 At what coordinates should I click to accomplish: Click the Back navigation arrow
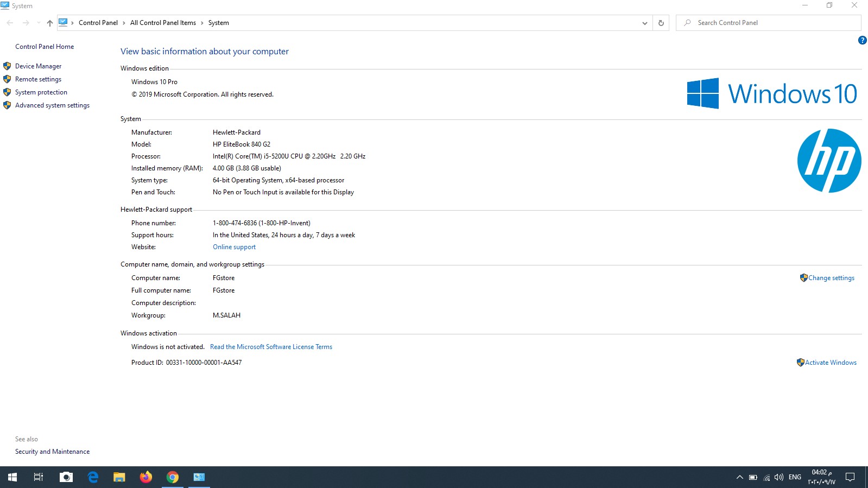[x=10, y=23]
